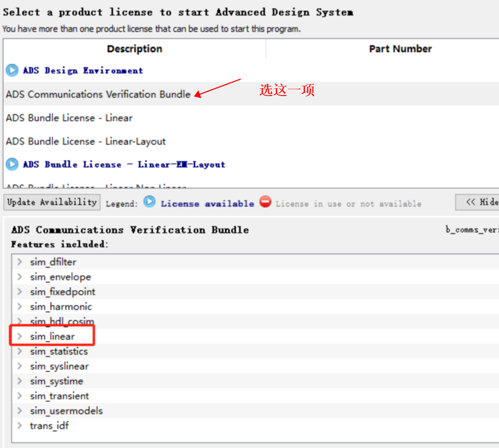Expand the trans_idf feature
This screenshot has width=499, height=448.
(20, 426)
